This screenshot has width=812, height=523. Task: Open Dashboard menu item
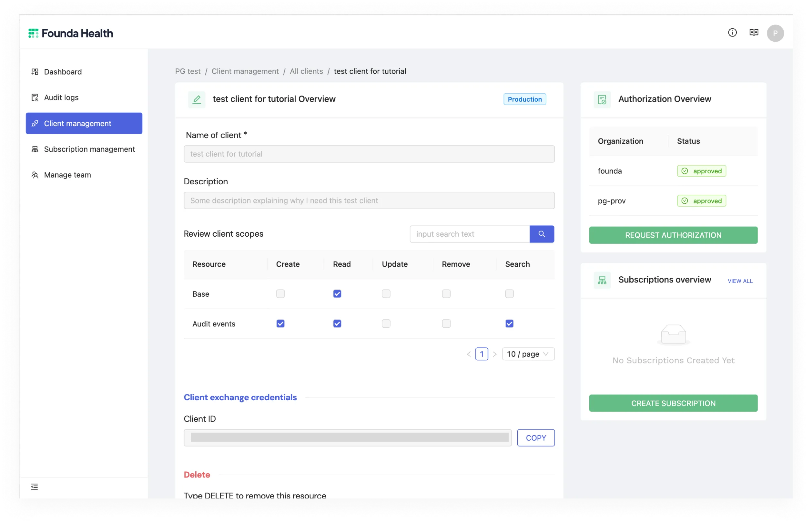coord(84,72)
